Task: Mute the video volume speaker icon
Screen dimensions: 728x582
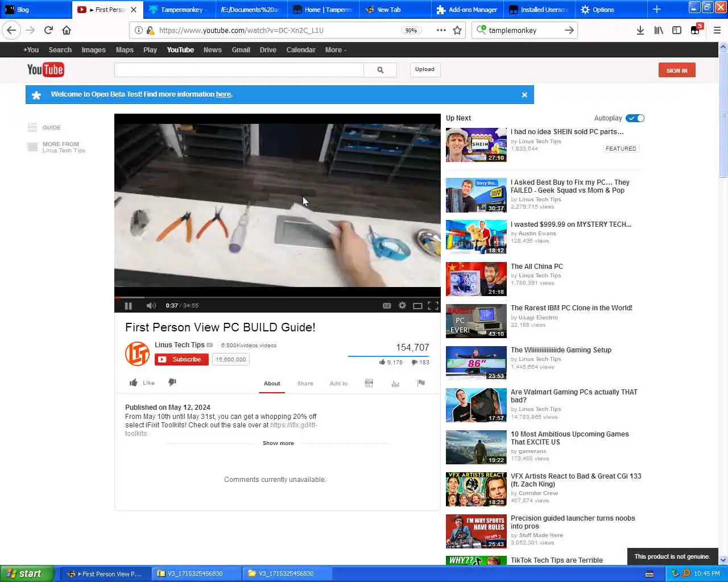Action: 151,306
